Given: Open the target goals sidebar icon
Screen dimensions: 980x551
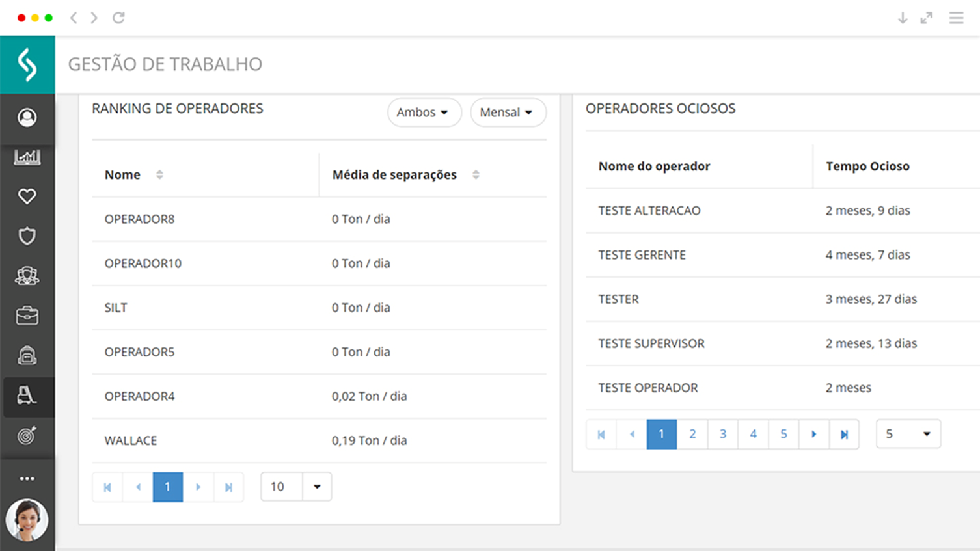Looking at the screenshot, I should click(x=27, y=435).
